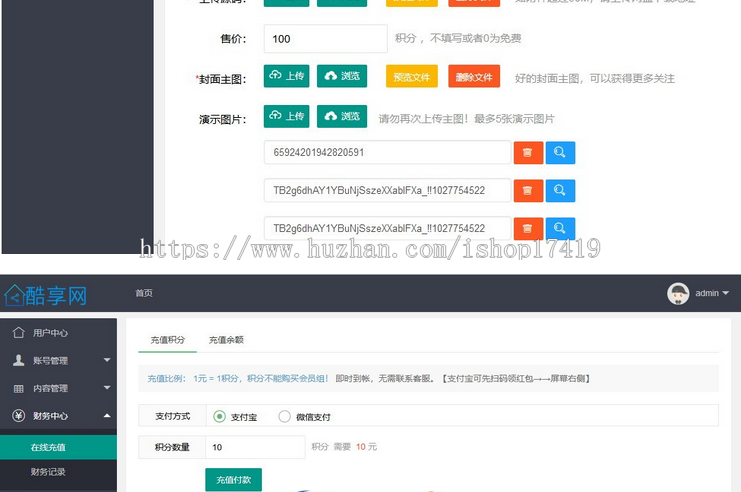Click the admin avatar picture
The height and width of the screenshot is (492, 741).
pyautogui.click(x=678, y=293)
